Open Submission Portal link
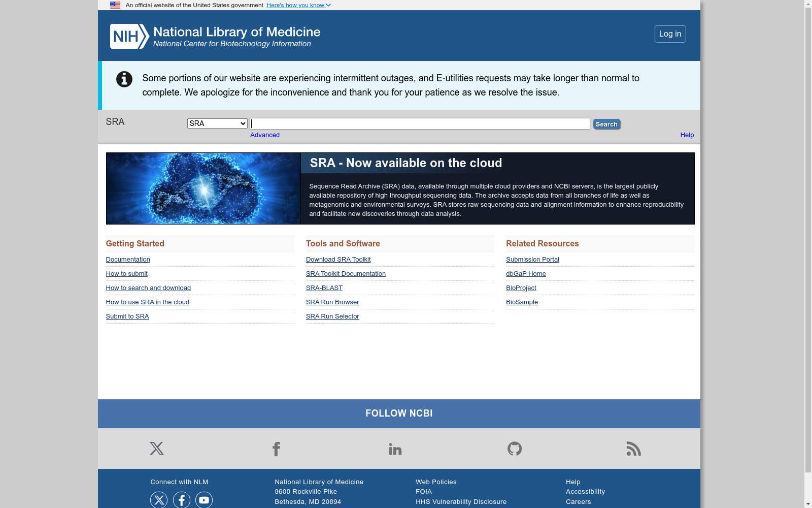 (532, 260)
